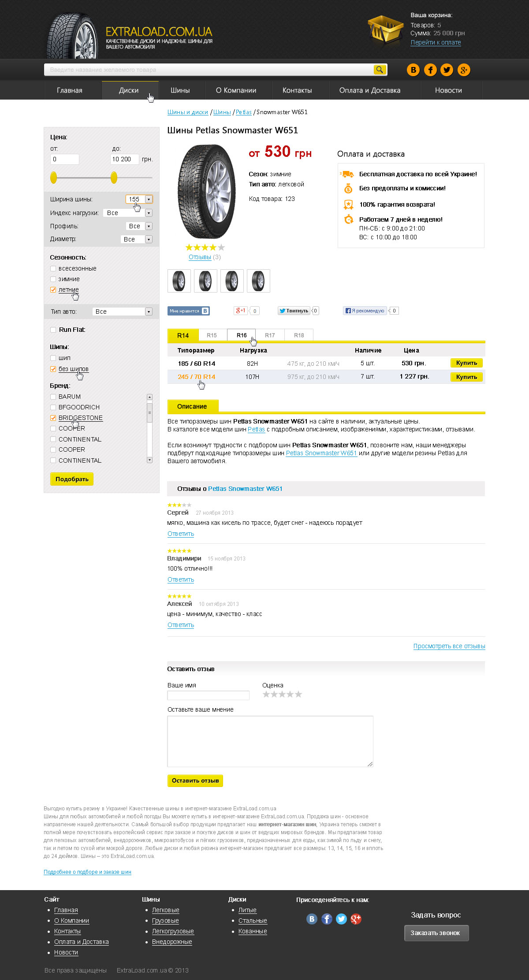Select fourth tire thumbnail
The image size is (529, 980).
coord(258,281)
